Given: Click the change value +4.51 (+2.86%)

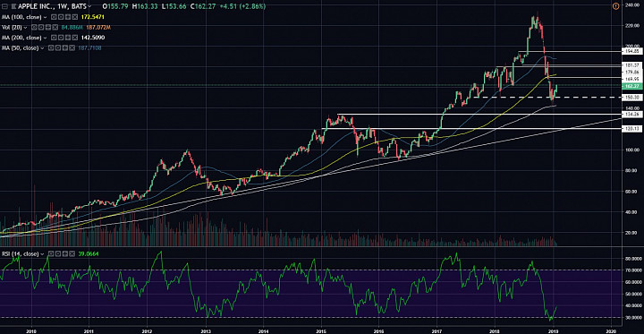Looking at the screenshot, I should pos(242,6).
